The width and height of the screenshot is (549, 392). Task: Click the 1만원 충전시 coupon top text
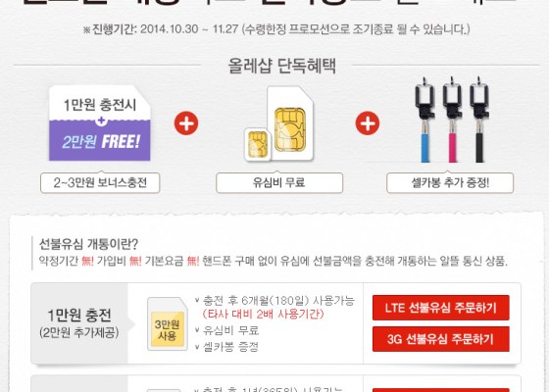coord(100,105)
